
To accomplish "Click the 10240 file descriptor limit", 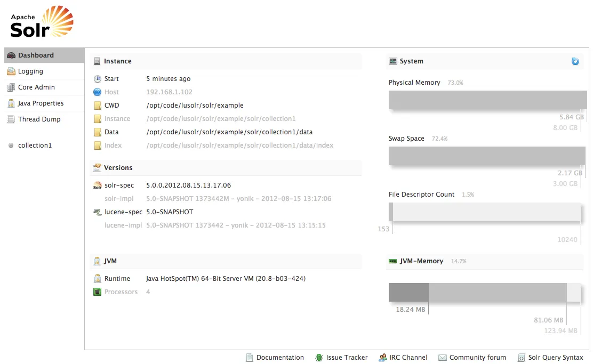I will click(x=567, y=240).
